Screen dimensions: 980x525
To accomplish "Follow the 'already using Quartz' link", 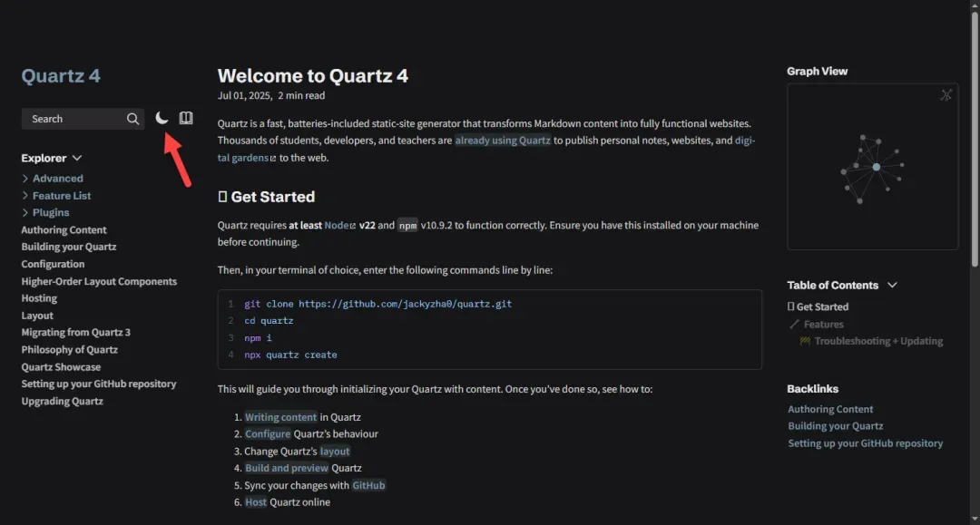I will click(x=503, y=140).
